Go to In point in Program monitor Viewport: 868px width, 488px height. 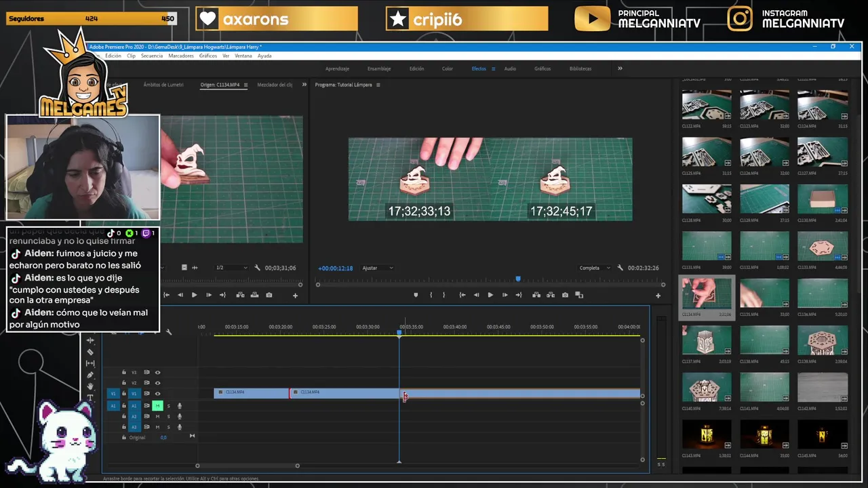[x=462, y=295]
